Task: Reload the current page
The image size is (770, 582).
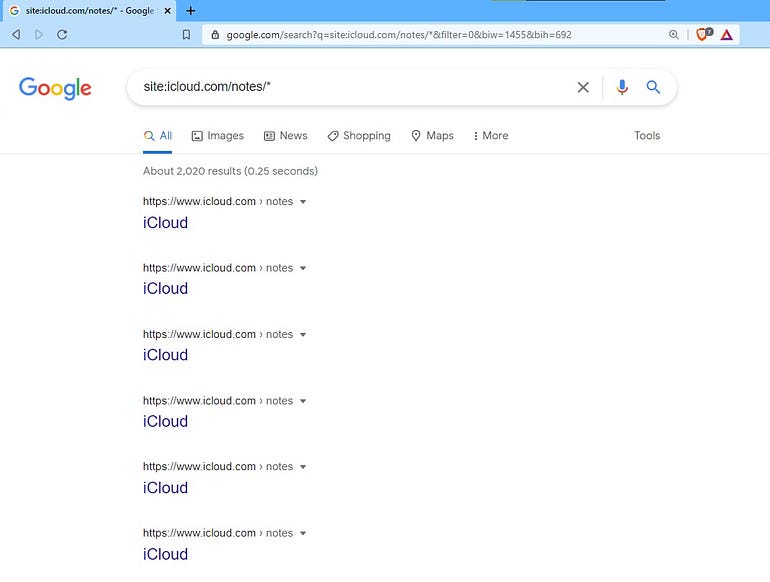Action: (x=62, y=34)
